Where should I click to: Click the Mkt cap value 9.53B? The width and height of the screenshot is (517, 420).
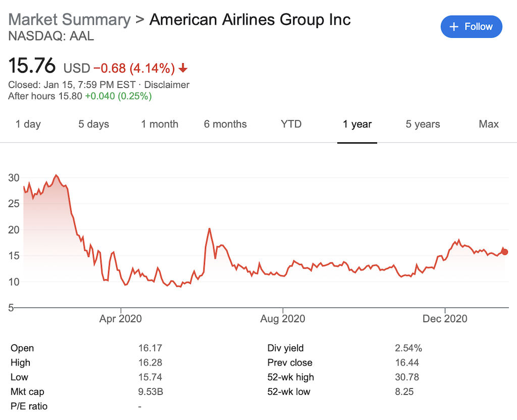pyautogui.click(x=150, y=392)
